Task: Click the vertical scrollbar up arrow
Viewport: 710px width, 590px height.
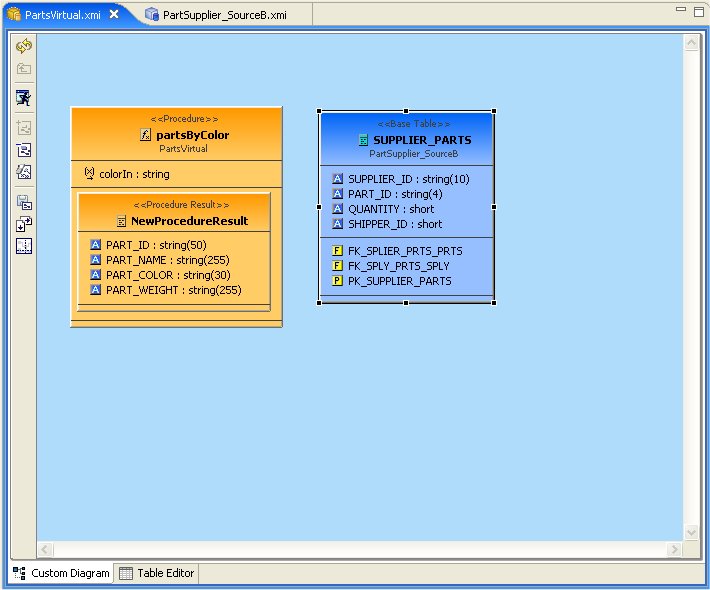Action: click(x=691, y=43)
